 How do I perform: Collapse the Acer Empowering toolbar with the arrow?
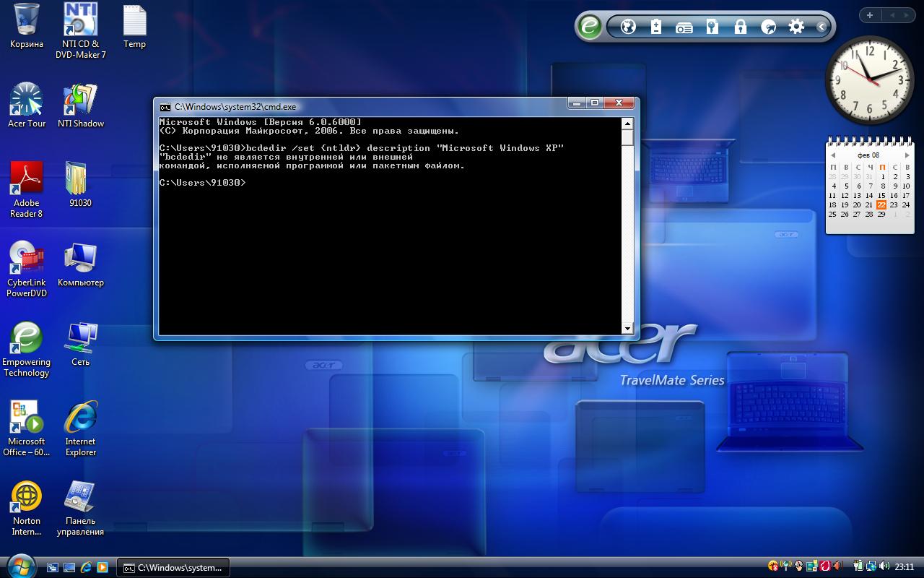[x=821, y=27]
